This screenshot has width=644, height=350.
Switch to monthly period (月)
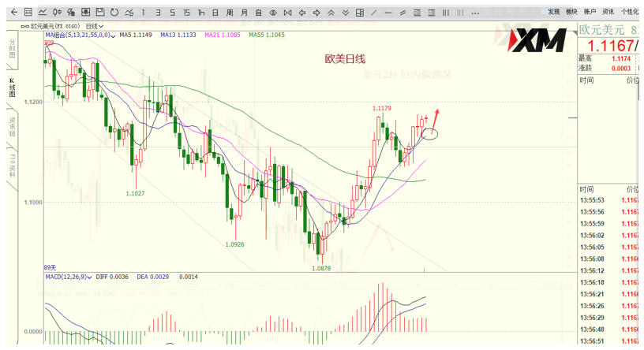(x=244, y=13)
